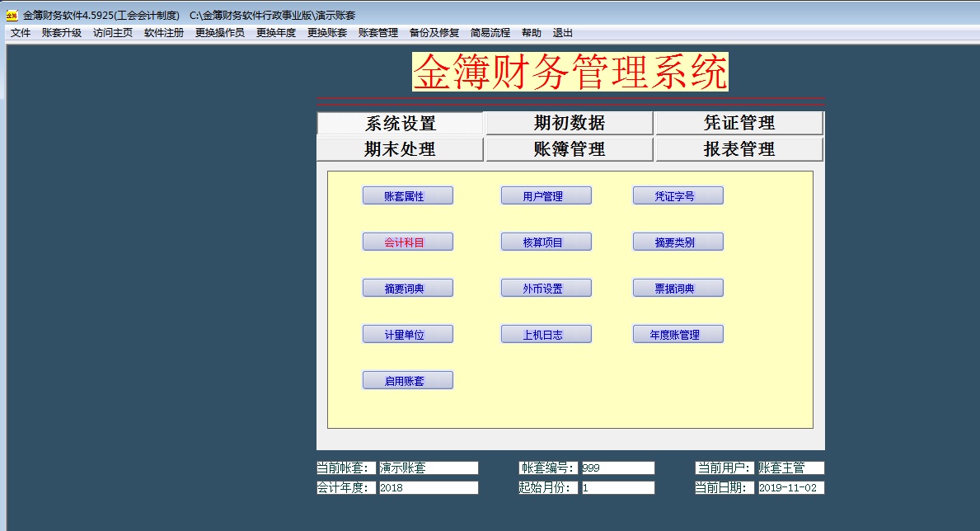Click the 帐套编号 field showing 999
Image resolution: width=980 pixels, height=531 pixels.
[618, 468]
